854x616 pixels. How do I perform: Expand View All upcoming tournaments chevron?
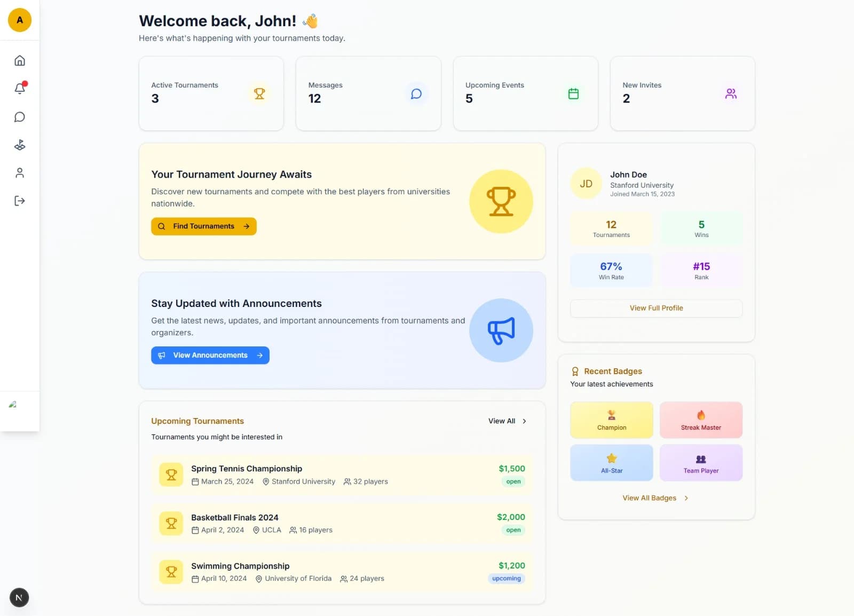pos(524,421)
